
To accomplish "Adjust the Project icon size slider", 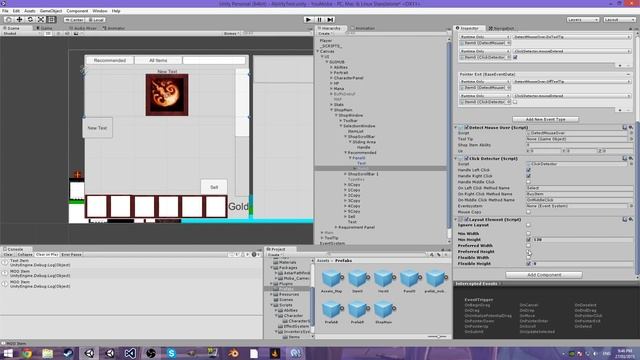I will (437, 337).
